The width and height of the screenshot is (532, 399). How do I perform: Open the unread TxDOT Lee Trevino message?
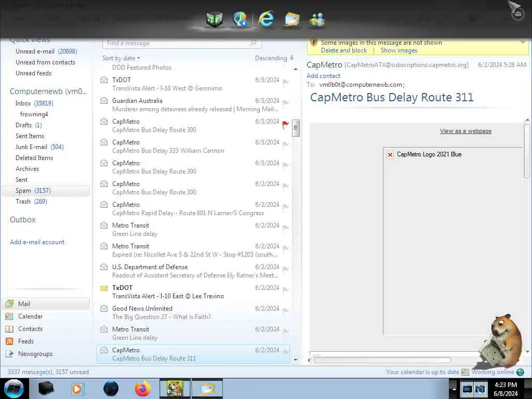click(193, 292)
